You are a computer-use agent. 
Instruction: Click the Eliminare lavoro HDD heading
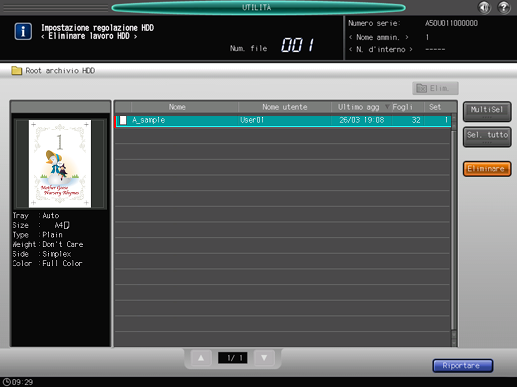point(89,36)
